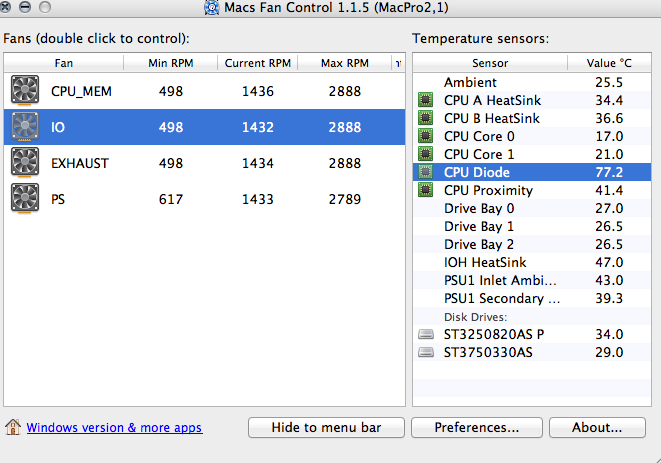Click the CPU Proximity value 41.4

[609, 191]
